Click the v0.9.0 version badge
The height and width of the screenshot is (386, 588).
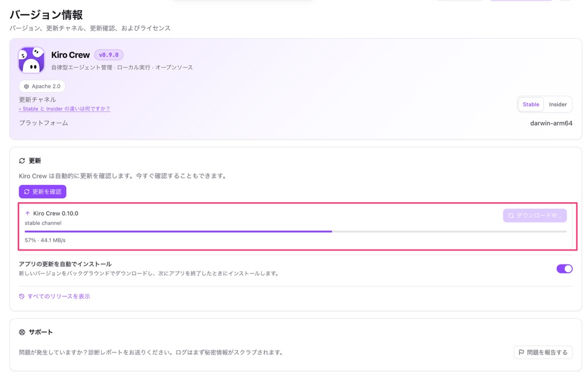[109, 55]
